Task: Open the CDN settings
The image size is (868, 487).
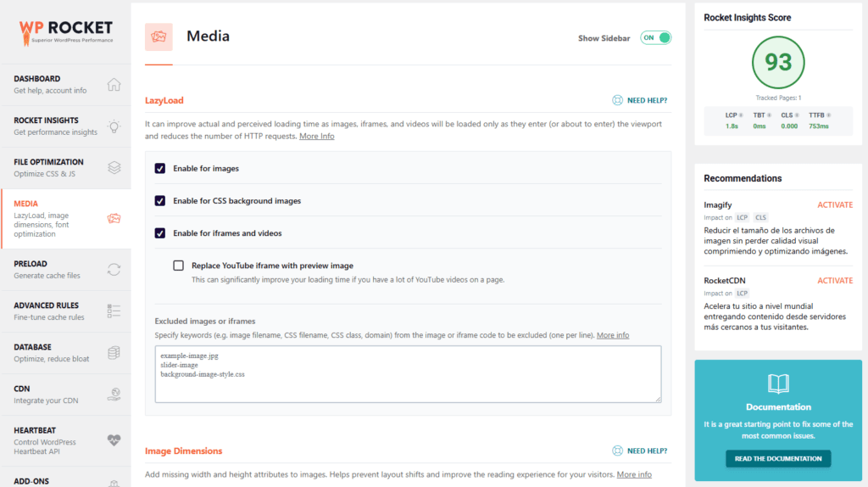Action: coord(66,395)
